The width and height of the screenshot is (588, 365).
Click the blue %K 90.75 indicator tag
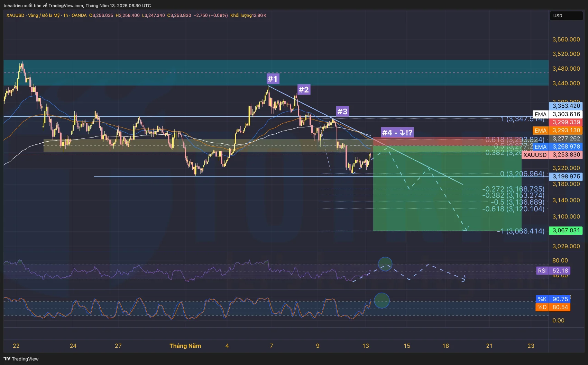pyautogui.click(x=553, y=299)
